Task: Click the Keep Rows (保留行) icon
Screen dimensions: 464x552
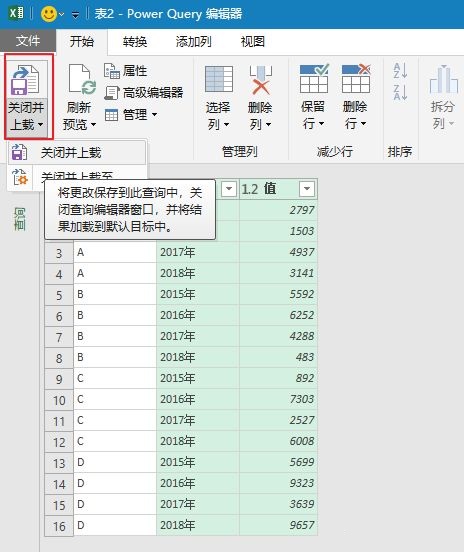Action: (314, 78)
